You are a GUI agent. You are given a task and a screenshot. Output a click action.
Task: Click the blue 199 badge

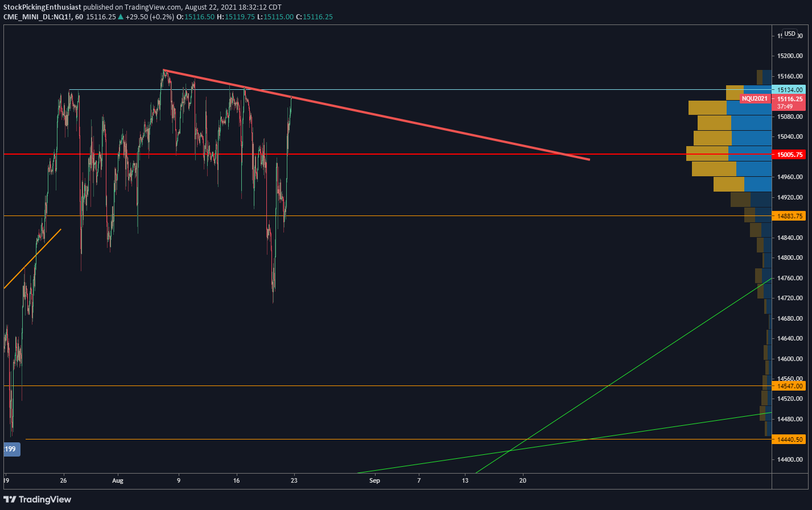point(11,449)
